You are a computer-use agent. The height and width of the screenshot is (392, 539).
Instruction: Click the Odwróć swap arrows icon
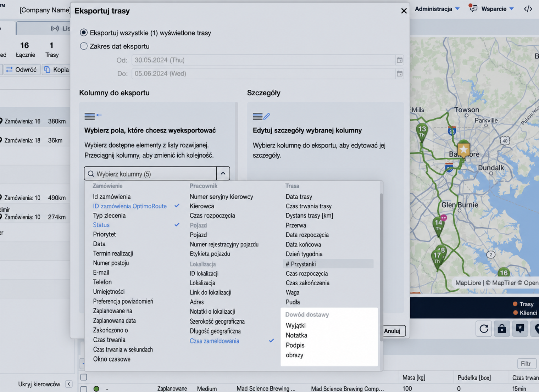tap(9, 69)
